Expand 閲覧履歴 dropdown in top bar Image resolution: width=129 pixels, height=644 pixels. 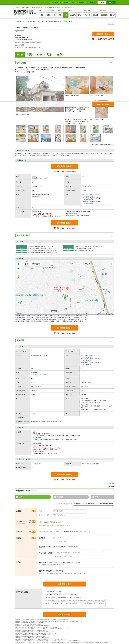tap(92, 2)
